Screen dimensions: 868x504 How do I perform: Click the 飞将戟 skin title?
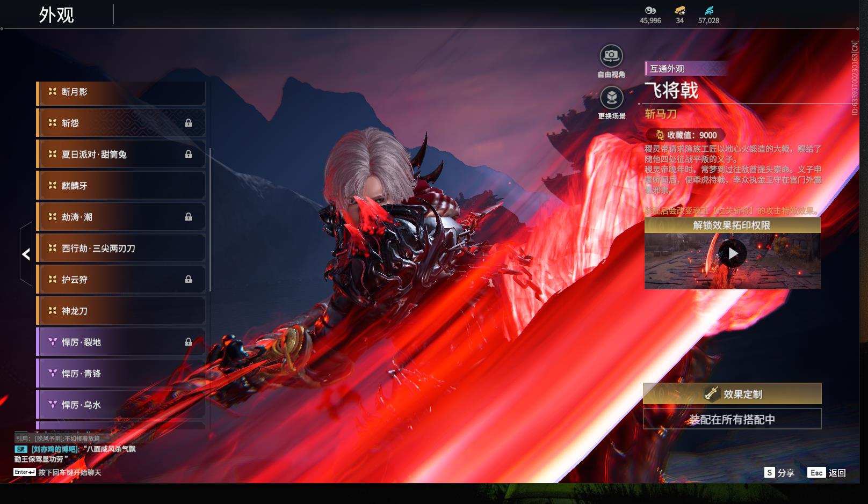click(x=671, y=91)
